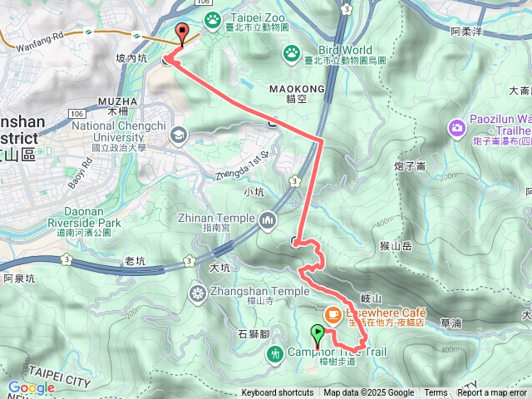Click the Route 106 shield near Muzha
Screen dimensions: 532x399
click(x=77, y=114)
